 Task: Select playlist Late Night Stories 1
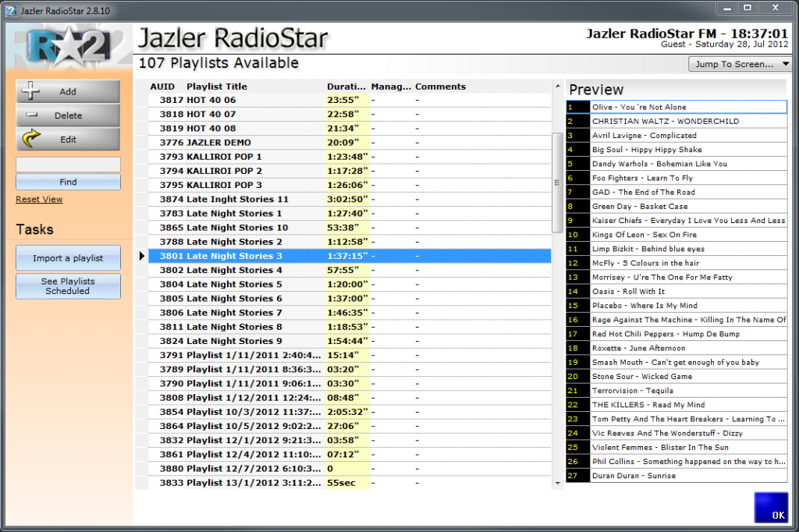tap(350, 214)
